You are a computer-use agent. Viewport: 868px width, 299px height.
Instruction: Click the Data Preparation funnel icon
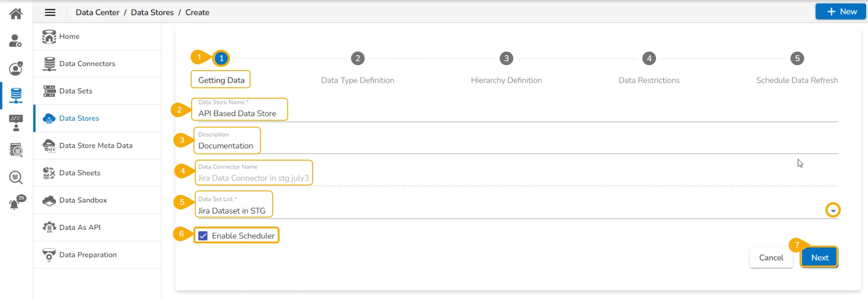tap(49, 255)
